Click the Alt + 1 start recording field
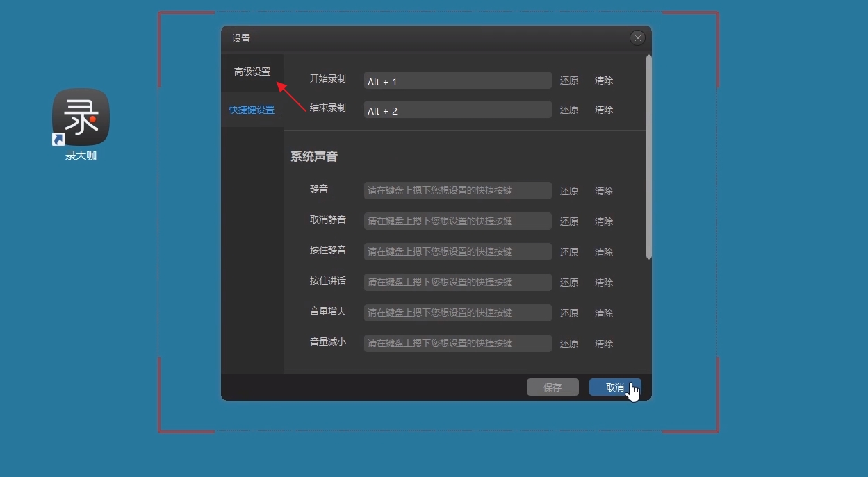 (x=457, y=81)
